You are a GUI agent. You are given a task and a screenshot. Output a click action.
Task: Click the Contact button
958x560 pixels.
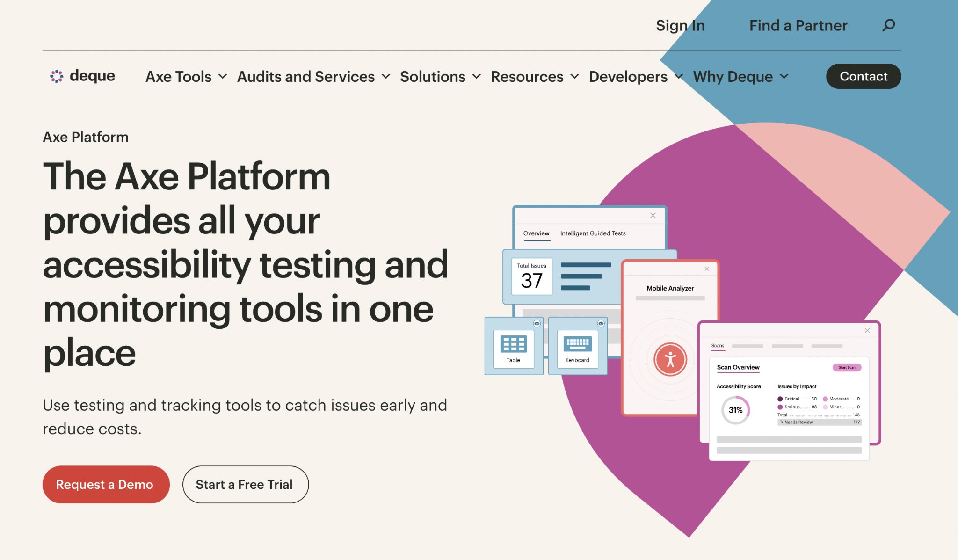pyautogui.click(x=864, y=76)
